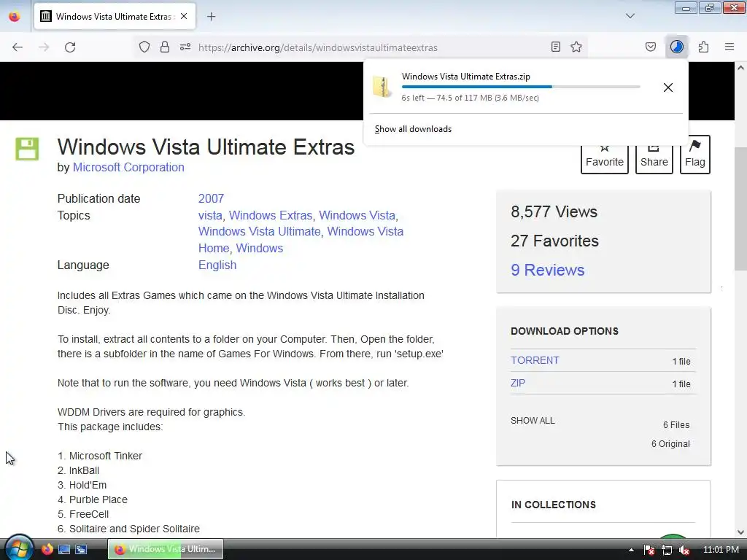Open the Windows topic link after Home
Viewport: 747px width, 560px height.
260,248
